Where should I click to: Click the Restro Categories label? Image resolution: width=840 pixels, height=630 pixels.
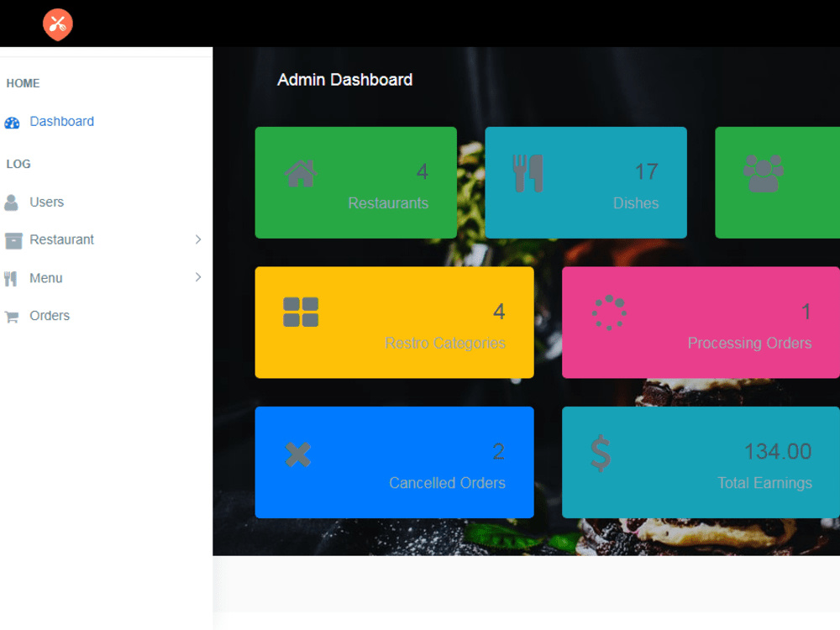point(445,343)
